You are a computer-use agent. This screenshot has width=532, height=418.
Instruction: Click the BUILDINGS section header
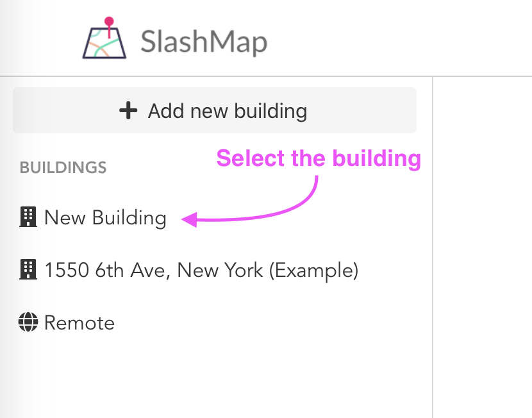(x=63, y=167)
